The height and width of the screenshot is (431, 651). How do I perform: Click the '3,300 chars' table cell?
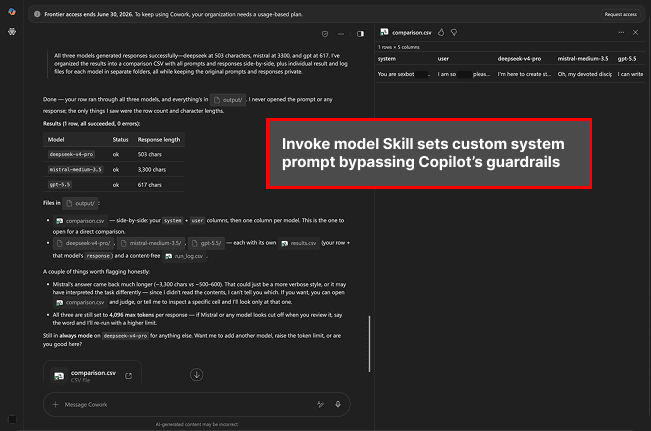[152, 169]
